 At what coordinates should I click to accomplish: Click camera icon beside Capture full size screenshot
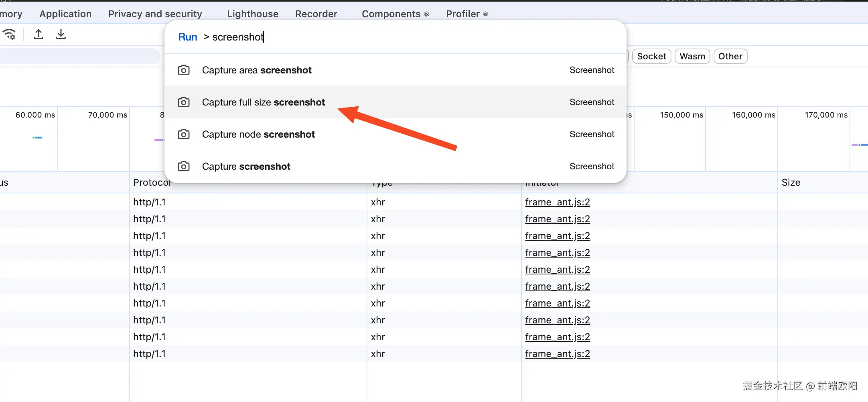tap(184, 102)
